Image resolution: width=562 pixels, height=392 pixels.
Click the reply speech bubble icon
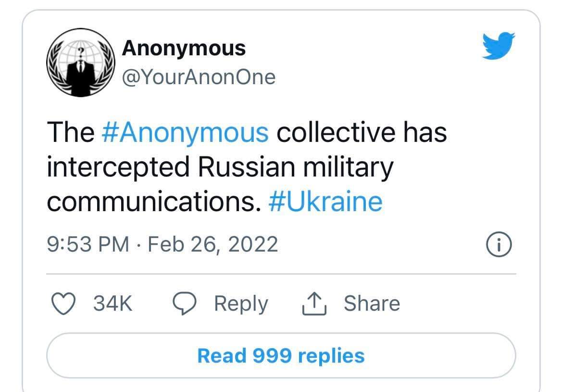185,303
